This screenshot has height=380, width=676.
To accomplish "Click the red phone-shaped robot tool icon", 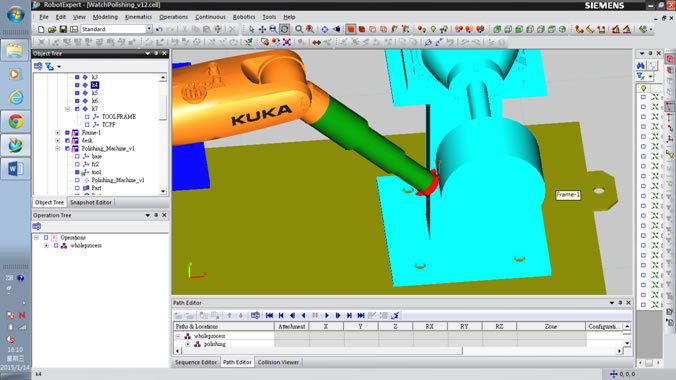I will 579,29.
